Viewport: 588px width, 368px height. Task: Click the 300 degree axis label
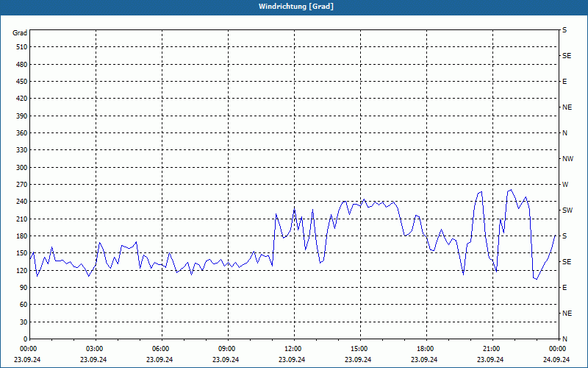point(22,168)
